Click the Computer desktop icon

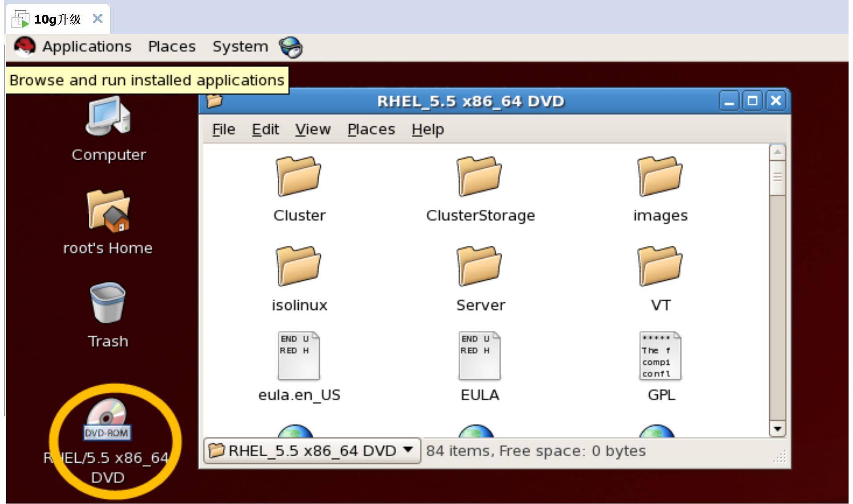coord(108,117)
